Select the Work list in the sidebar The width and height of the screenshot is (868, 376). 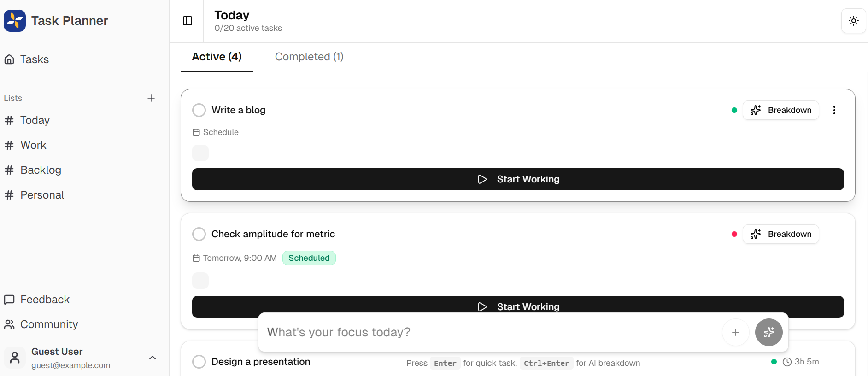pyautogui.click(x=33, y=145)
